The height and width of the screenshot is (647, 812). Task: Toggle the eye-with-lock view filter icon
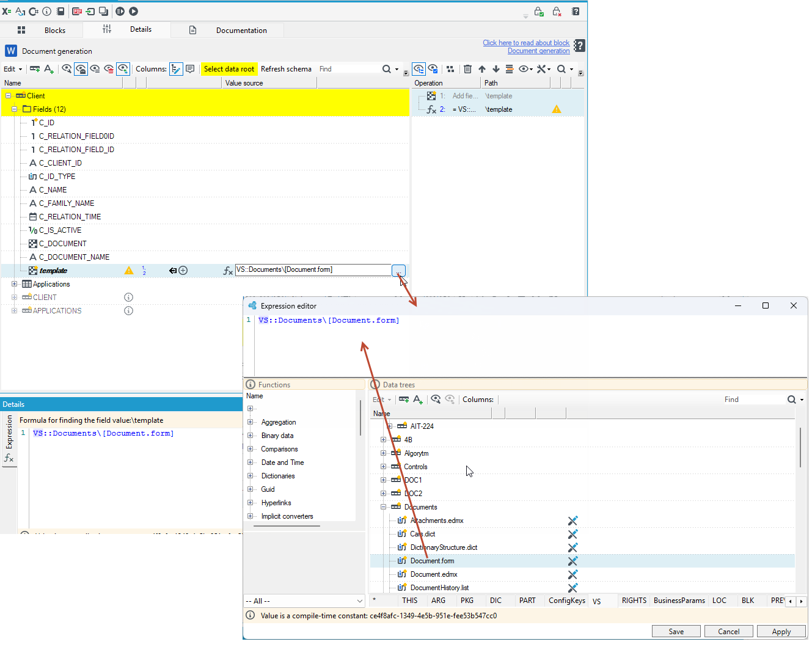pos(81,69)
